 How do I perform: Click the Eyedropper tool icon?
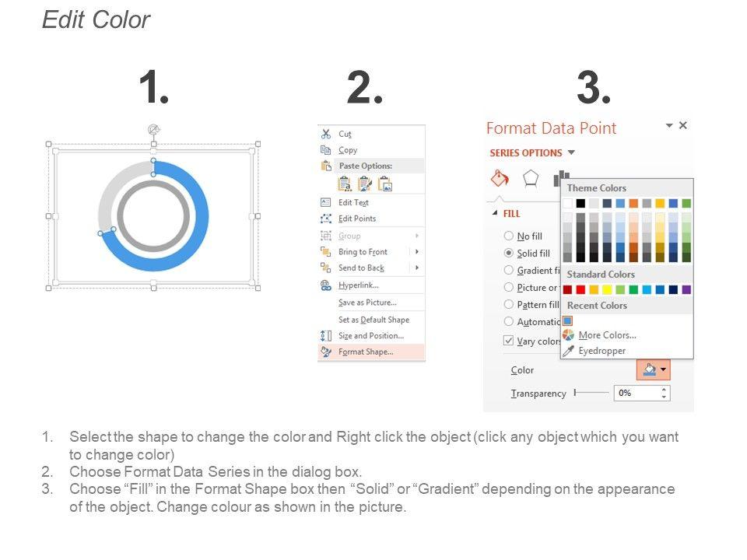pos(568,351)
